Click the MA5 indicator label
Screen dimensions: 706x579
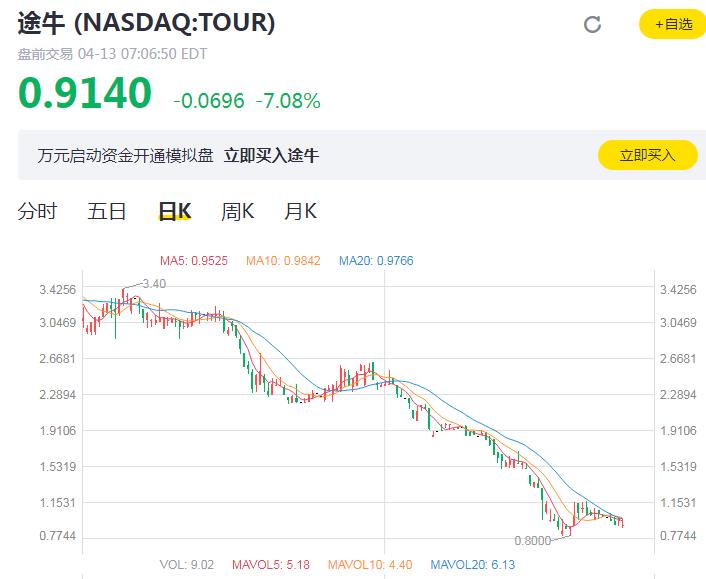click(194, 261)
